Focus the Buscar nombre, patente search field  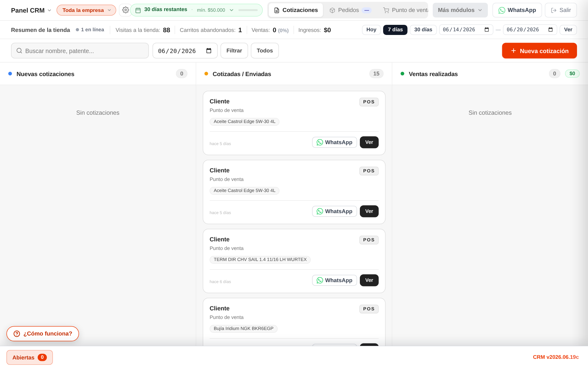[x=80, y=51]
